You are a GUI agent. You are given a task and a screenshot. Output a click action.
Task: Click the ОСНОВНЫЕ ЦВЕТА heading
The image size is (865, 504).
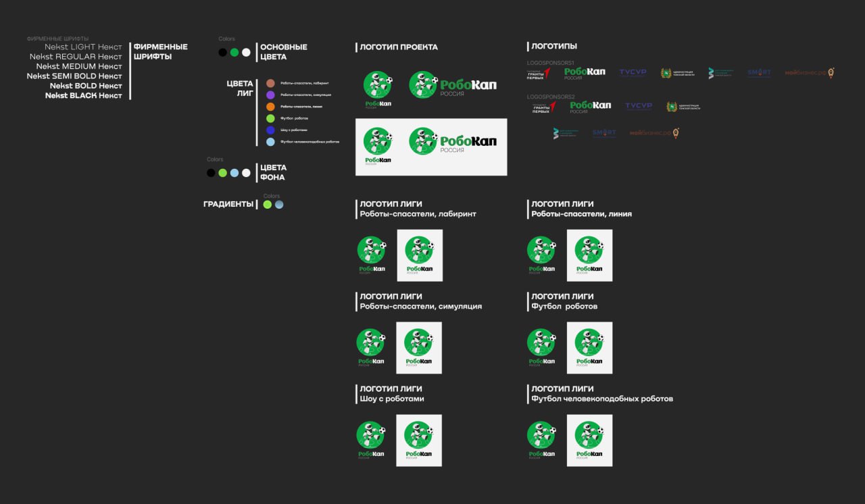pyautogui.click(x=284, y=52)
